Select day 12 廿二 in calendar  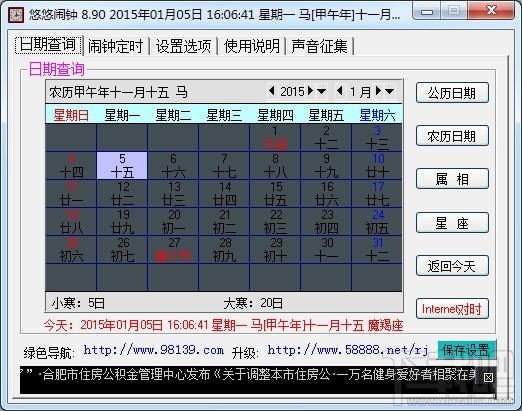point(122,193)
